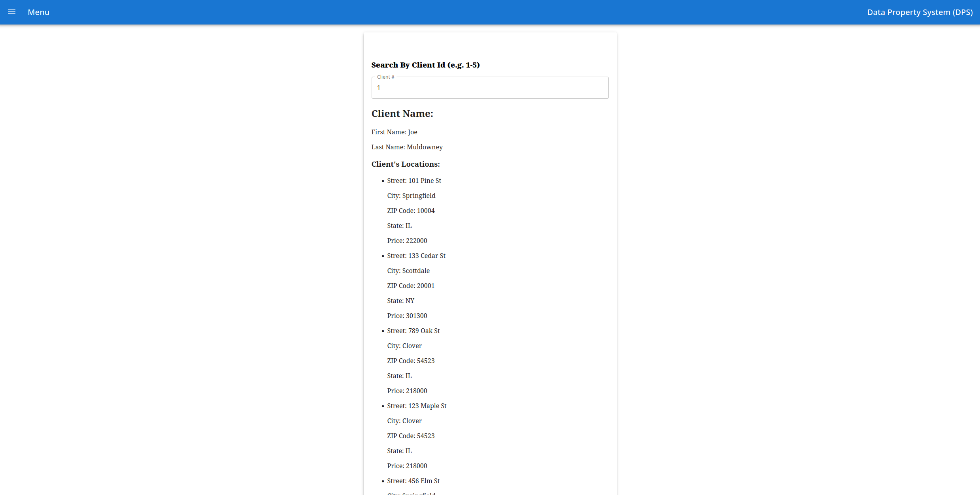Click the 101 Pine St street entry
Viewport: 980px width, 495px height.
pos(414,181)
